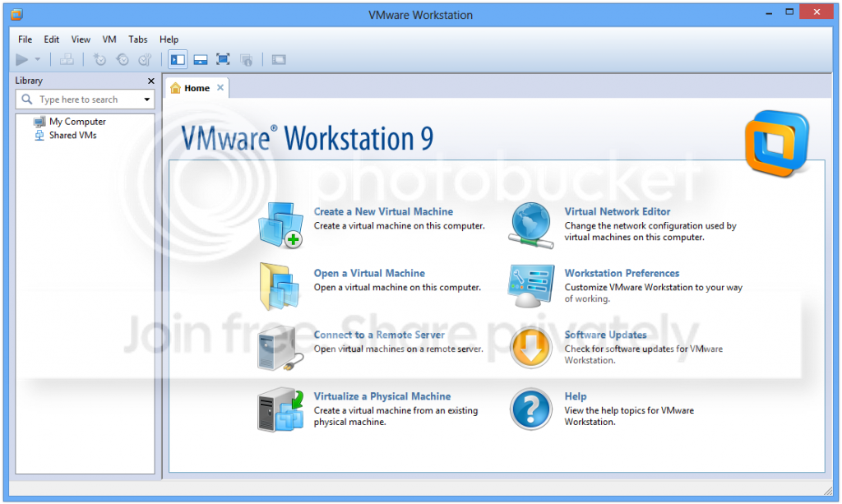The width and height of the screenshot is (842, 504).
Task: Minimize the VMware Workstation window
Action: [x=769, y=12]
